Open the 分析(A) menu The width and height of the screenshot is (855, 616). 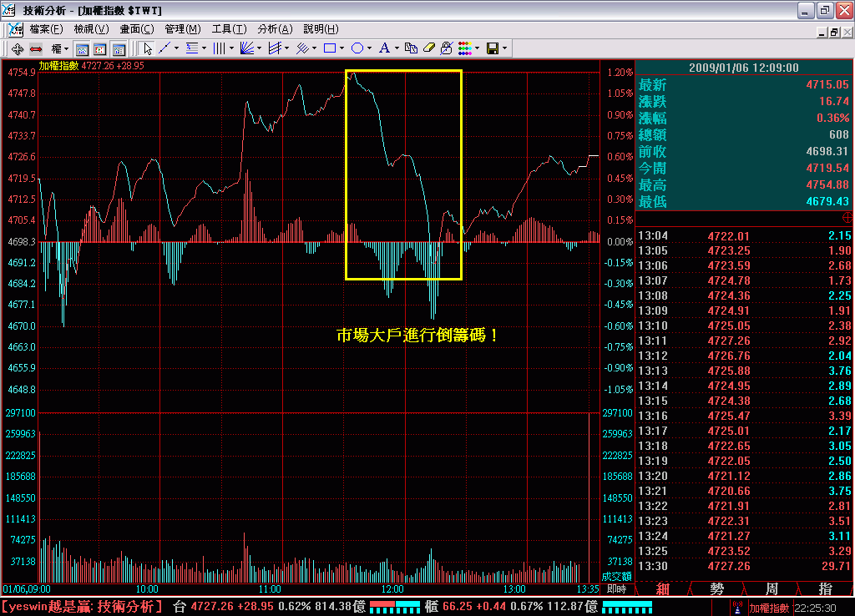275,29
